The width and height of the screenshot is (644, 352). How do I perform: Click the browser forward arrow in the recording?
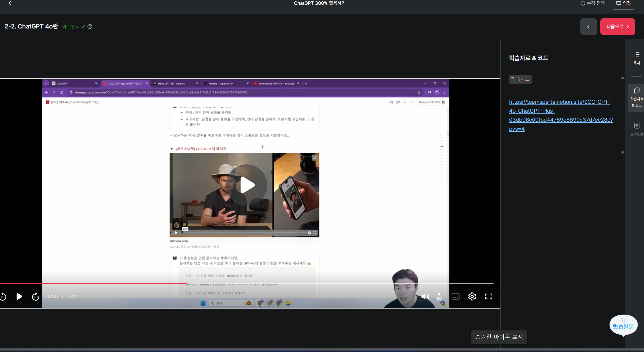[54, 93]
